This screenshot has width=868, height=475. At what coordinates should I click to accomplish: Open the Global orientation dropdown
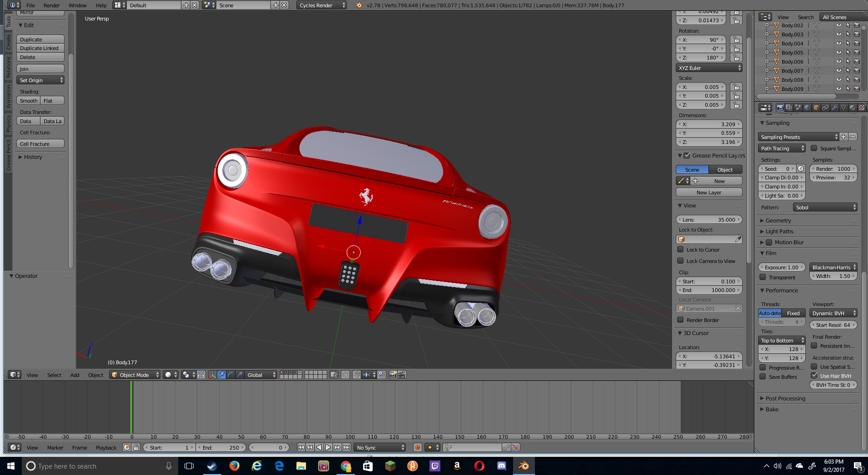260,375
